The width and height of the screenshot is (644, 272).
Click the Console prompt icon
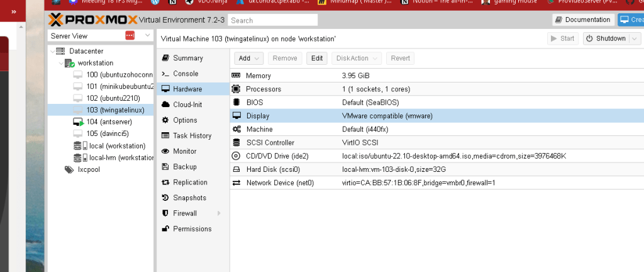165,74
